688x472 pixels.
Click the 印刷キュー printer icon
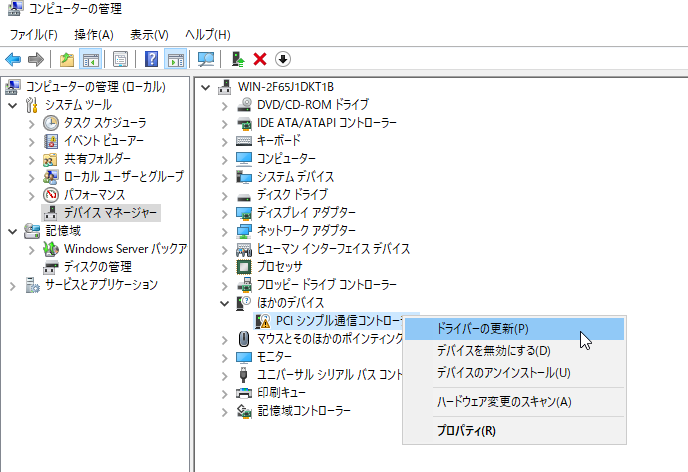[x=244, y=393]
